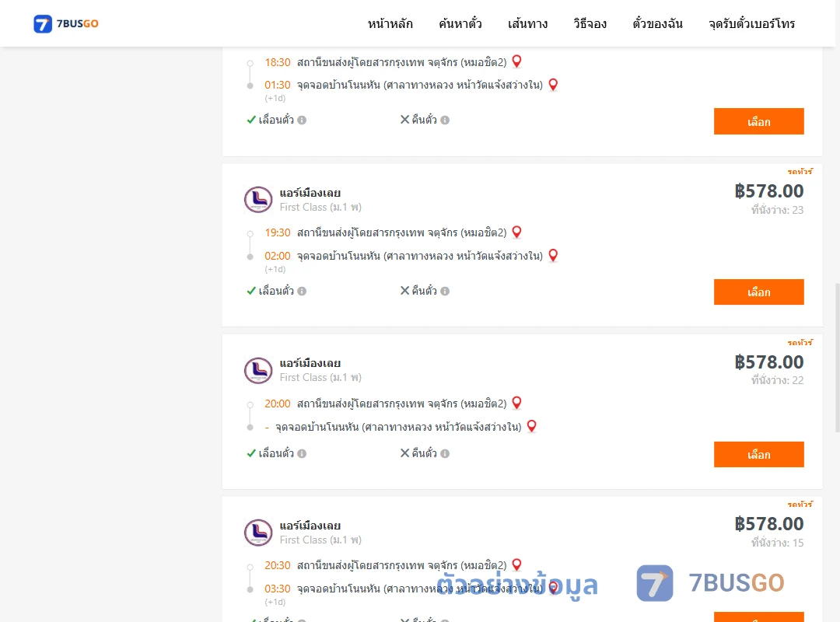
Task: Click info icon beside เลื่อนตั๋ว on 19:30 trip
Action: point(302,291)
